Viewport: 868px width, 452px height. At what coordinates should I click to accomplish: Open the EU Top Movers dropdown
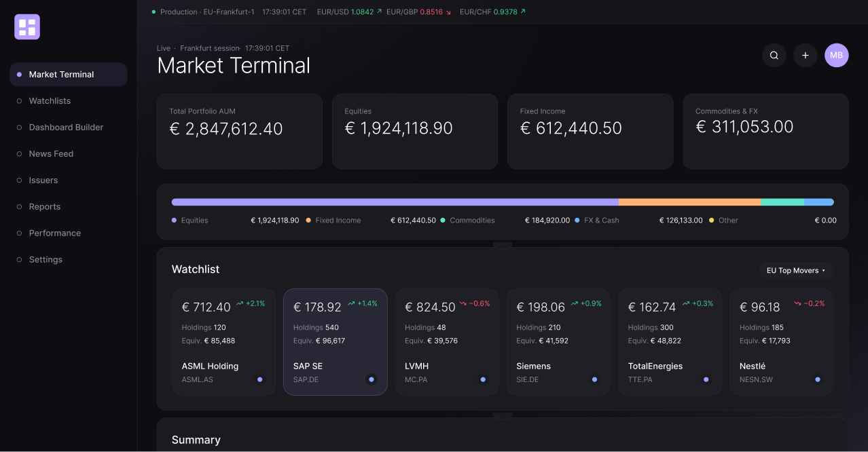(796, 270)
